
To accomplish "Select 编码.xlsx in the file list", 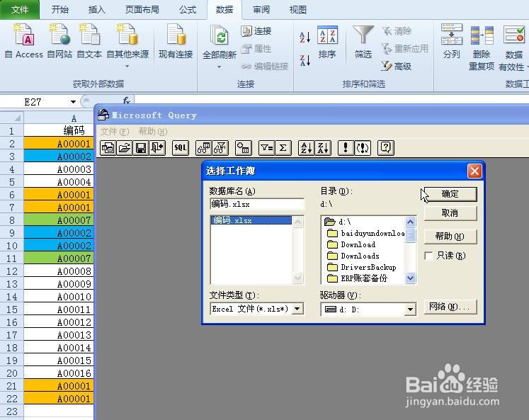I will click(x=251, y=220).
